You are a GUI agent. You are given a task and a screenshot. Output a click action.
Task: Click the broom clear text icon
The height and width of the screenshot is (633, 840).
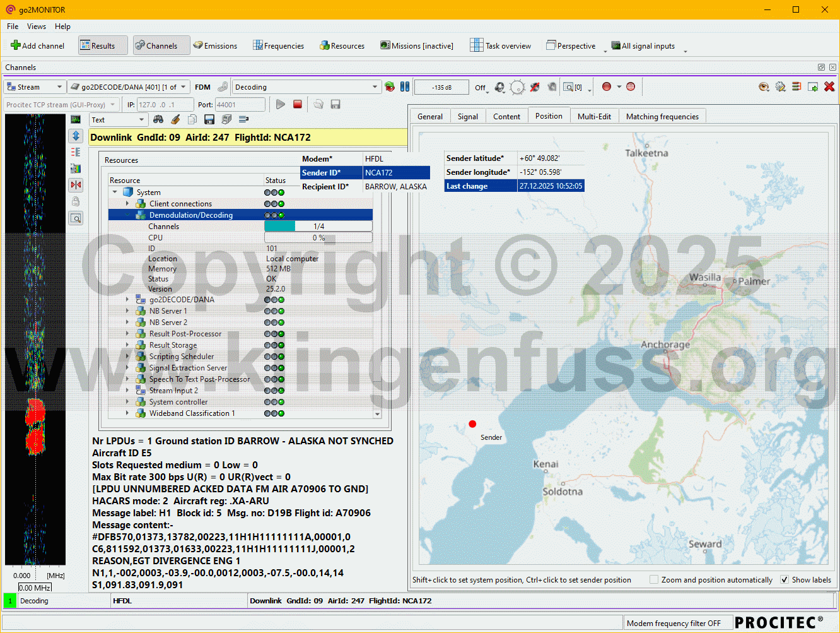point(175,119)
